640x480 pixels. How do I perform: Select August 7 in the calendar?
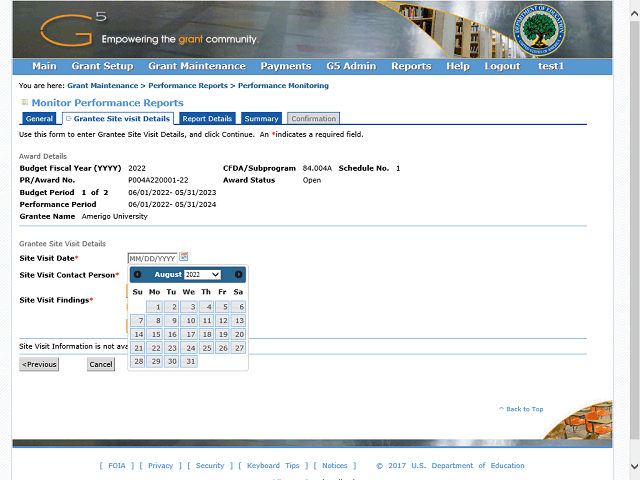coord(138,320)
